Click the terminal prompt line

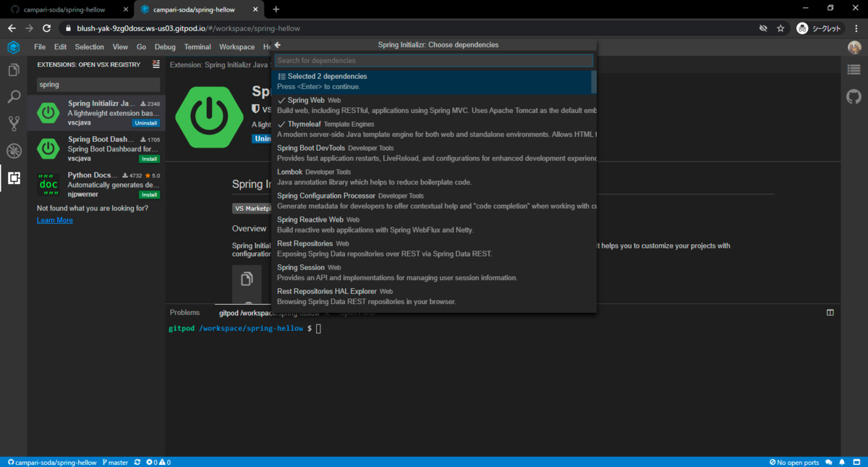pyautogui.click(x=244, y=329)
